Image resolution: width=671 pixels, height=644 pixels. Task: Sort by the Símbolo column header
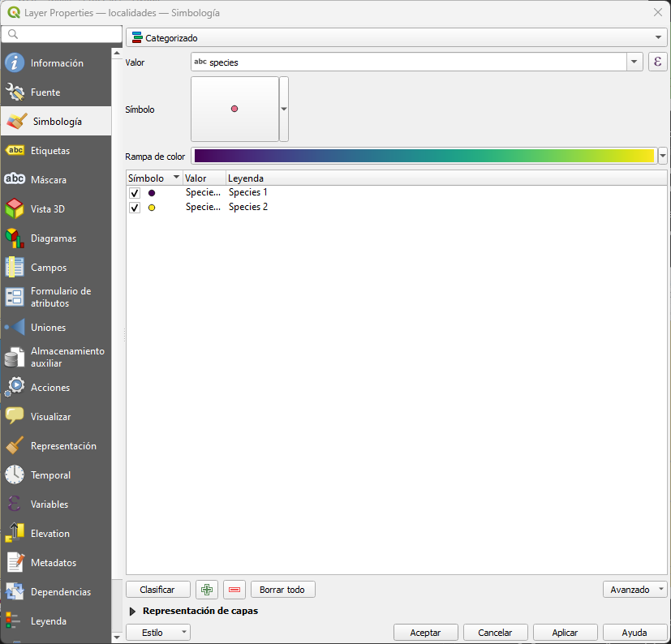coord(154,178)
